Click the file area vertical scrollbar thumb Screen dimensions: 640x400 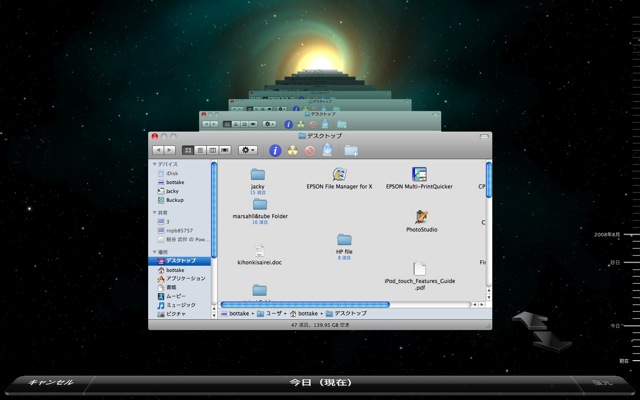tap(489, 180)
